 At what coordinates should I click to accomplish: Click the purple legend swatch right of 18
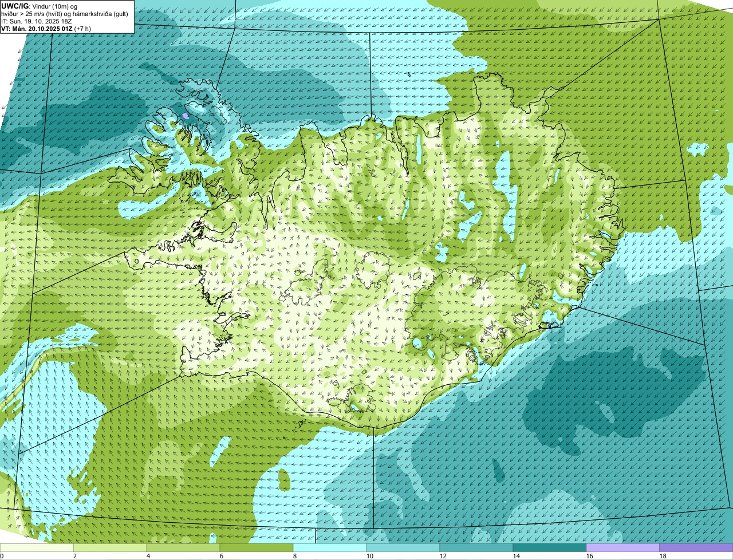coord(696,547)
